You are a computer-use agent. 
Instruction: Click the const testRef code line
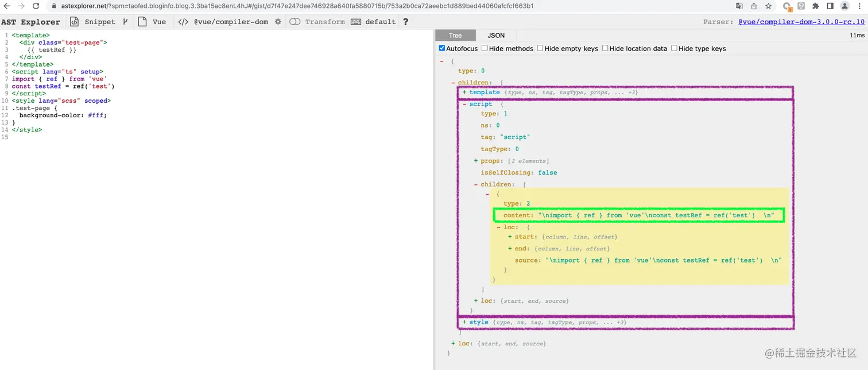point(63,86)
